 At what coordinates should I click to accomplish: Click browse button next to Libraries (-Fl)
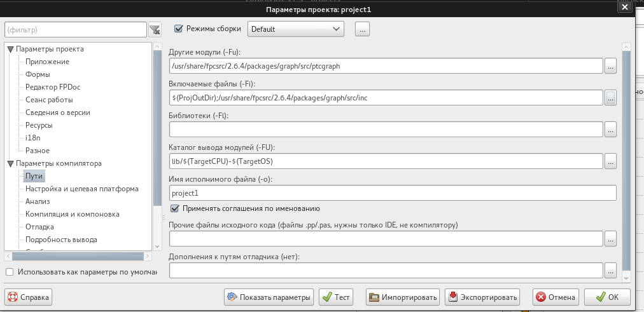[610, 129]
